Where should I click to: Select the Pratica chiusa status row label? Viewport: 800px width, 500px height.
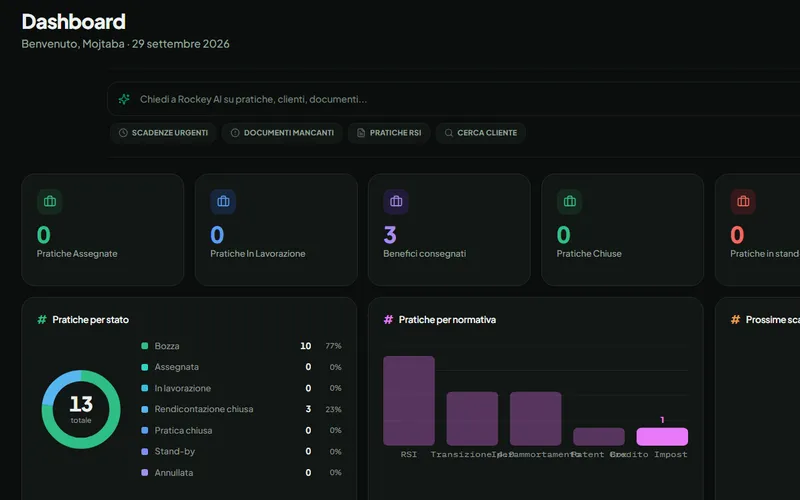183,431
